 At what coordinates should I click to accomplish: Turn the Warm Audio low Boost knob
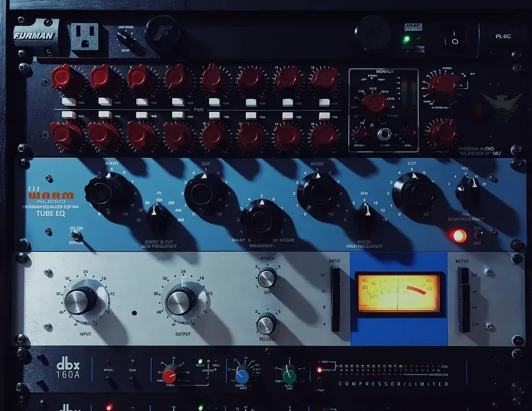(107, 192)
